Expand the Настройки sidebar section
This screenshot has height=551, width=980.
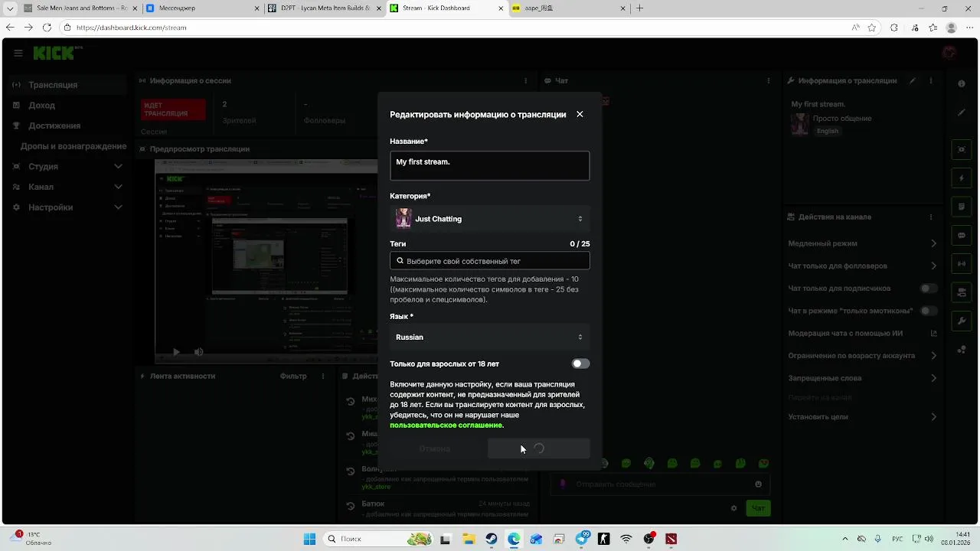67,207
